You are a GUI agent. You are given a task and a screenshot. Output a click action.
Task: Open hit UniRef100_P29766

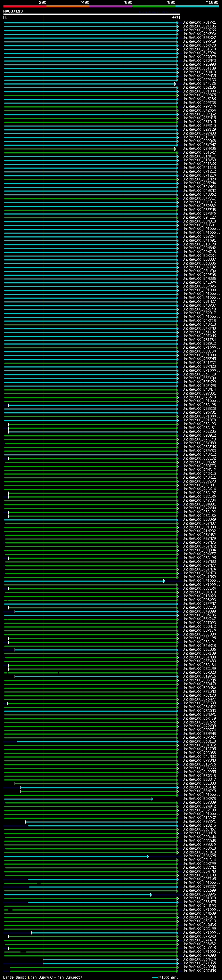[x=199, y=30]
